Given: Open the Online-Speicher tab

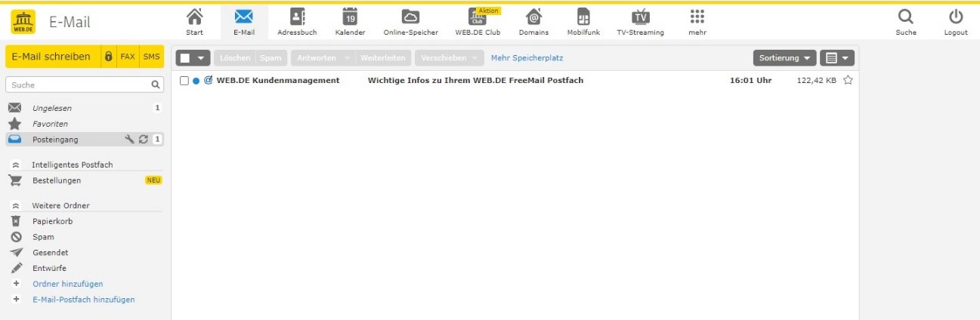Looking at the screenshot, I should 410,22.
